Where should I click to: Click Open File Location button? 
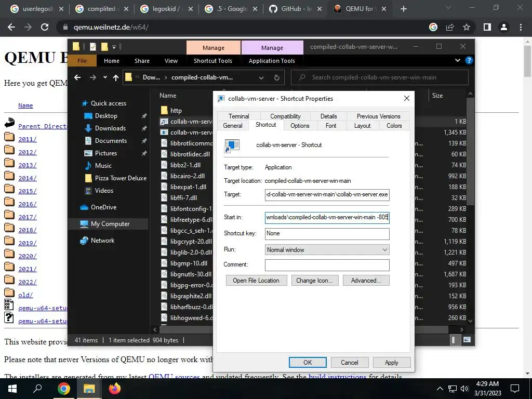[x=256, y=281]
